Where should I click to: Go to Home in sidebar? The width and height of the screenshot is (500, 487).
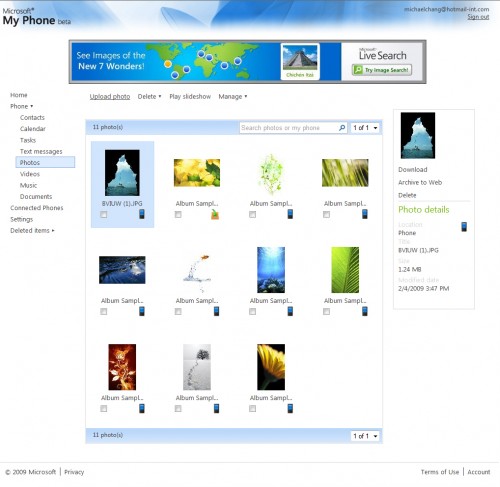coord(19,95)
